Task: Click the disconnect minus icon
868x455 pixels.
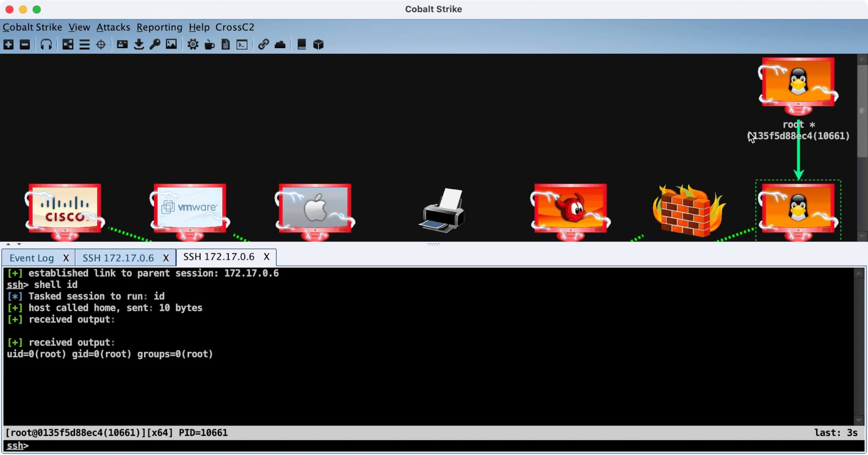Action: [25, 45]
